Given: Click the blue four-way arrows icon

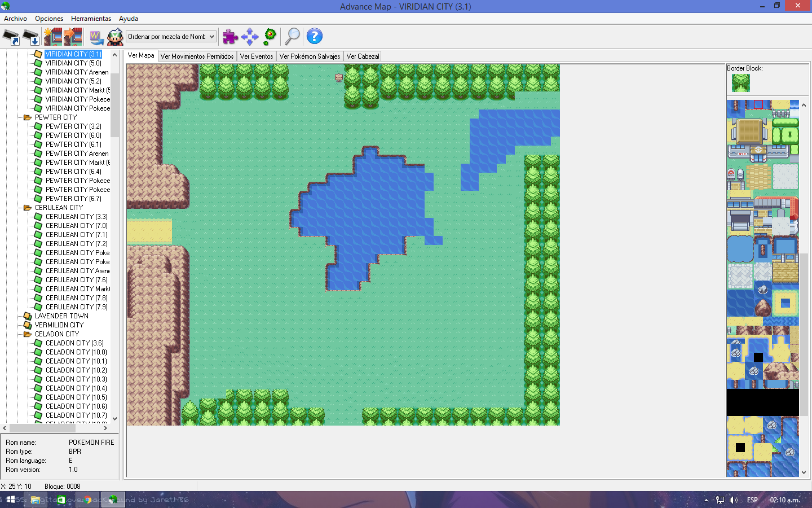Looking at the screenshot, I should (x=249, y=37).
